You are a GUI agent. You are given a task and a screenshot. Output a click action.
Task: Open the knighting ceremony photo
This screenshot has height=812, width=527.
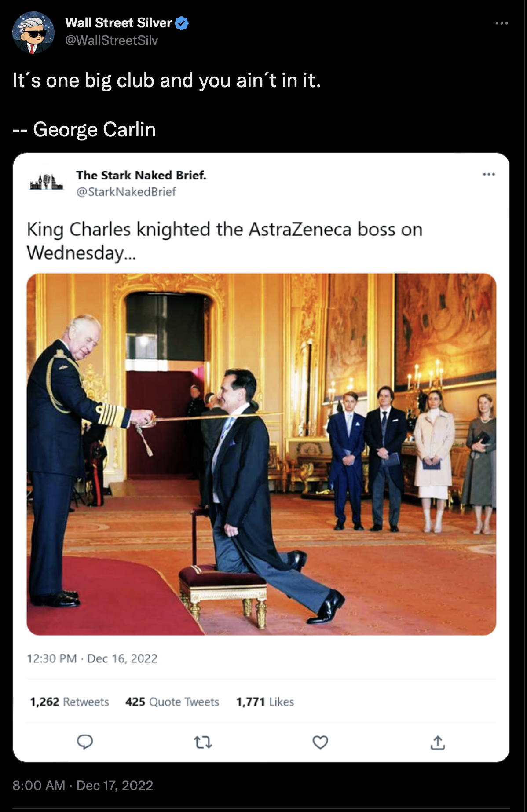pyautogui.click(x=261, y=454)
